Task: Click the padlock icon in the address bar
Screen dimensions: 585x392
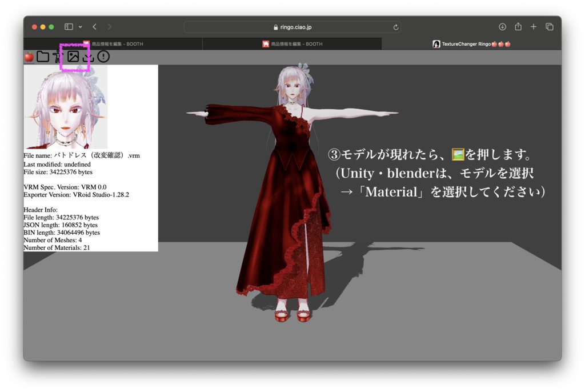Action: pos(276,26)
